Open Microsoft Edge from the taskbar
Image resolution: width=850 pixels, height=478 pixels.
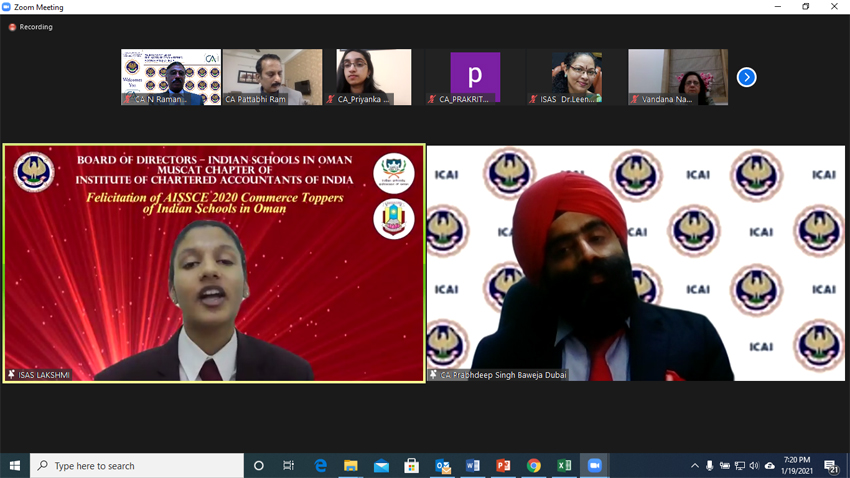tap(320, 466)
